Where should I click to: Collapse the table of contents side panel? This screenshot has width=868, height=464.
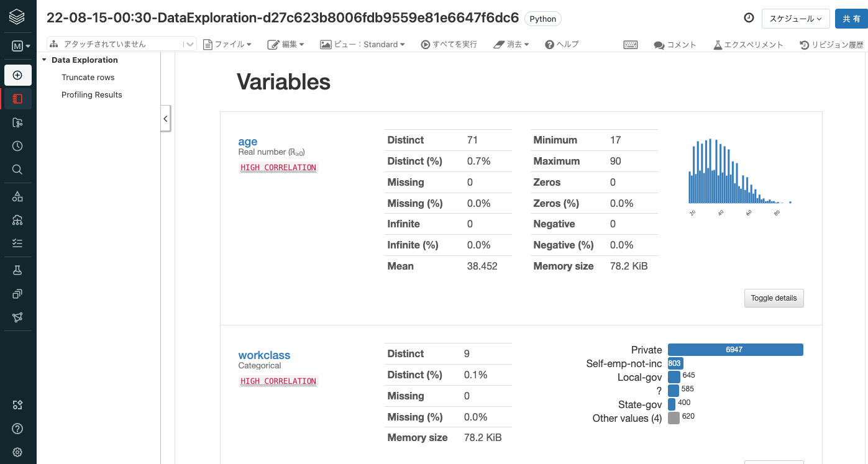(165, 118)
